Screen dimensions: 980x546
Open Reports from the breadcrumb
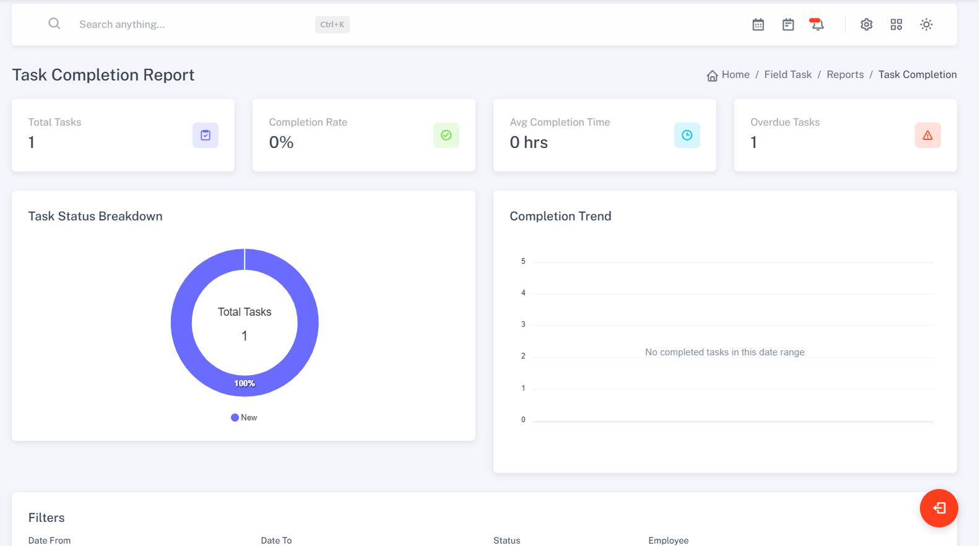[x=844, y=74]
